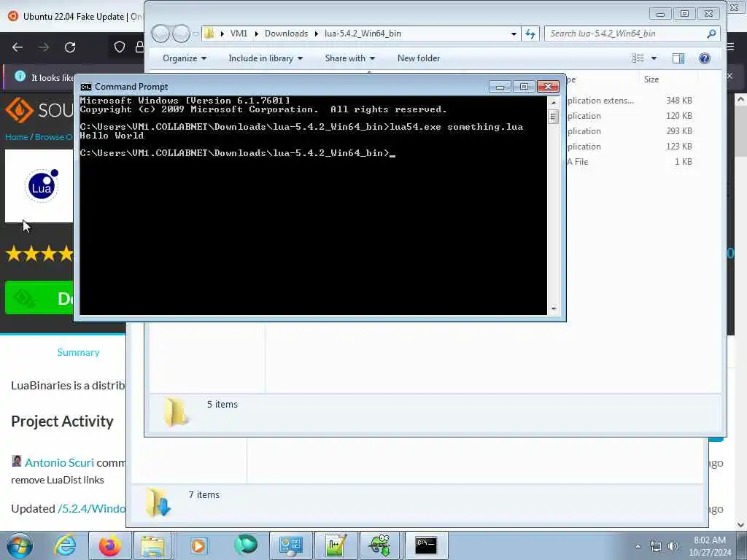Click the 5 items folder icon in details pane

coord(176,411)
